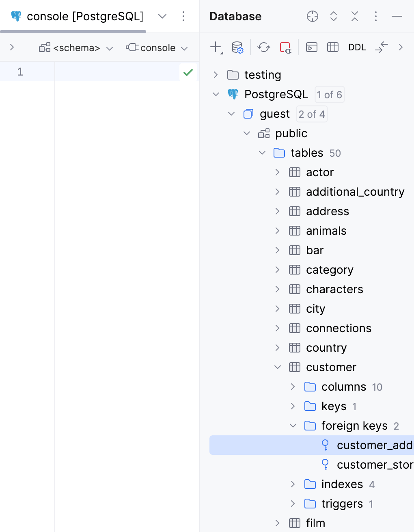
Task: Expand the actor table node
Action: [277, 172]
